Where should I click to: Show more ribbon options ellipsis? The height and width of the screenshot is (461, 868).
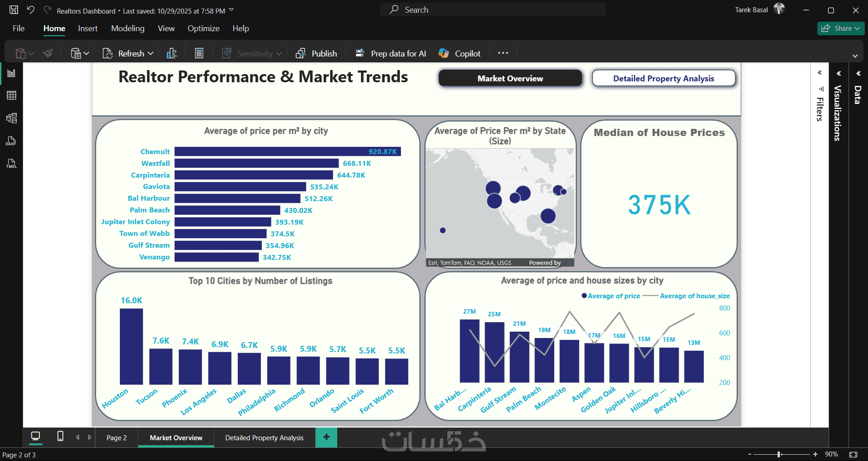503,53
